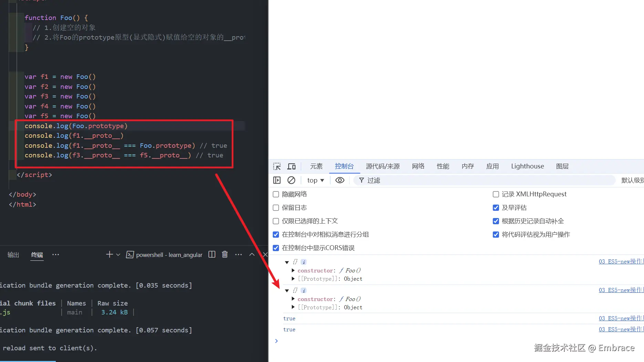Add a new terminal with plus icon
The height and width of the screenshot is (362, 644).
(x=110, y=255)
